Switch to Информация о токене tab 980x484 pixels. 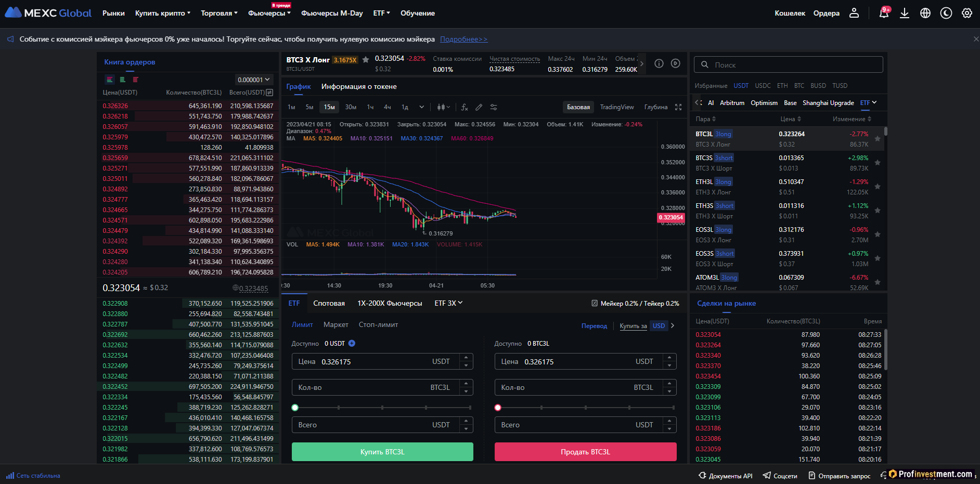[359, 86]
